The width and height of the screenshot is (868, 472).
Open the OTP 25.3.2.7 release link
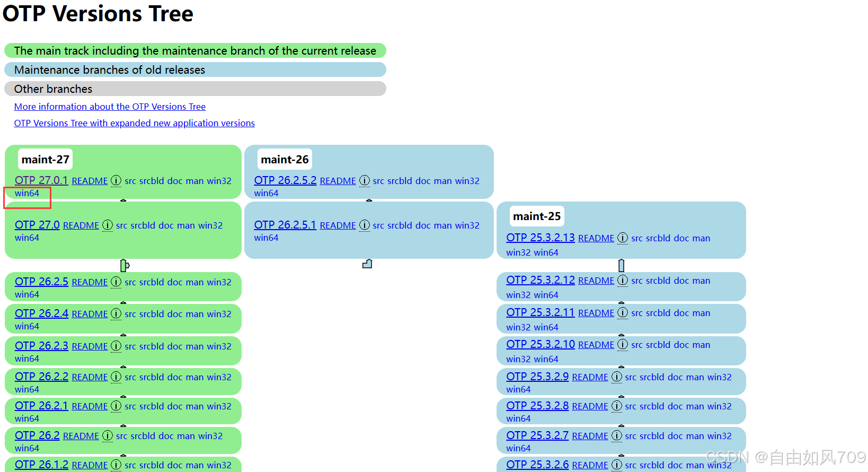click(x=537, y=435)
